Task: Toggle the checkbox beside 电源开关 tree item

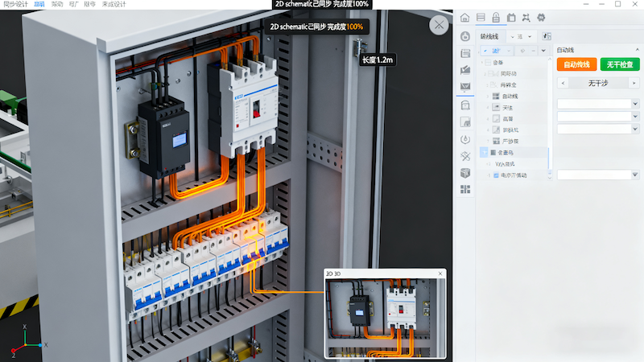Action: pos(496,175)
